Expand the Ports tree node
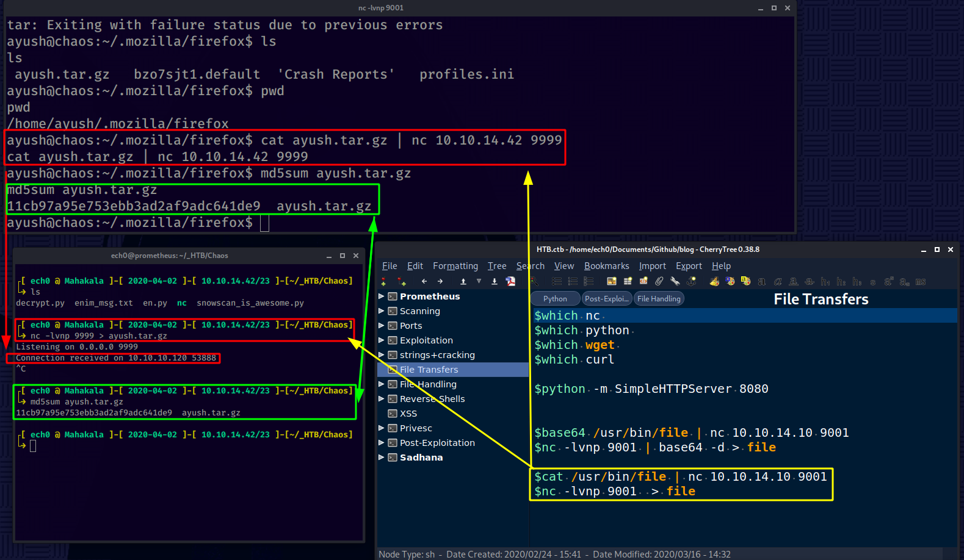Image resolution: width=964 pixels, height=560 pixels. coord(382,326)
